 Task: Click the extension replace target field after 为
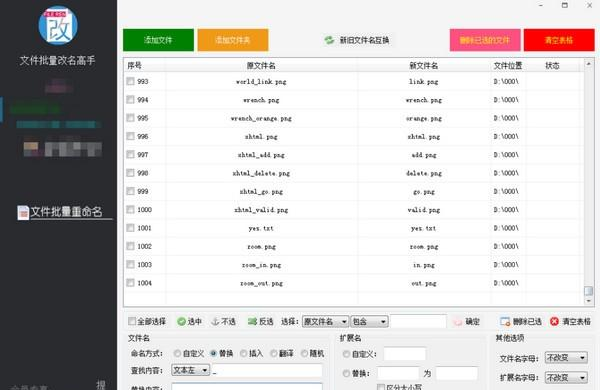point(457,373)
